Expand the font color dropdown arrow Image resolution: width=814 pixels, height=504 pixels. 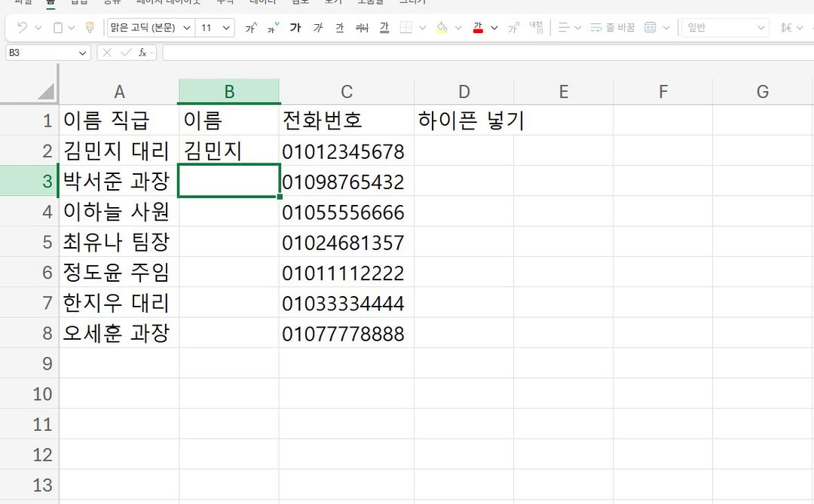[494, 28]
